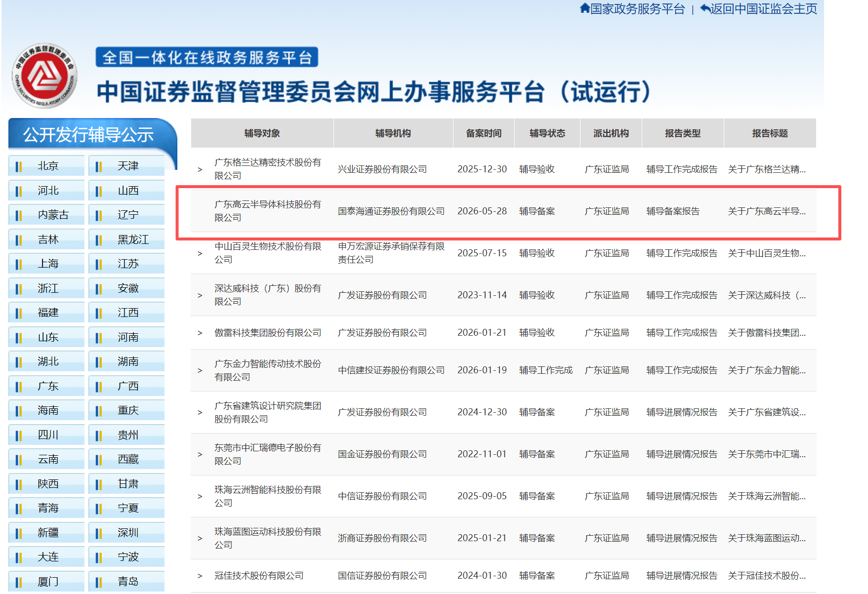Expand the 珠海云洲智能科技 row arrow
Viewport: 868px width, 594px height.
click(x=200, y=496)
